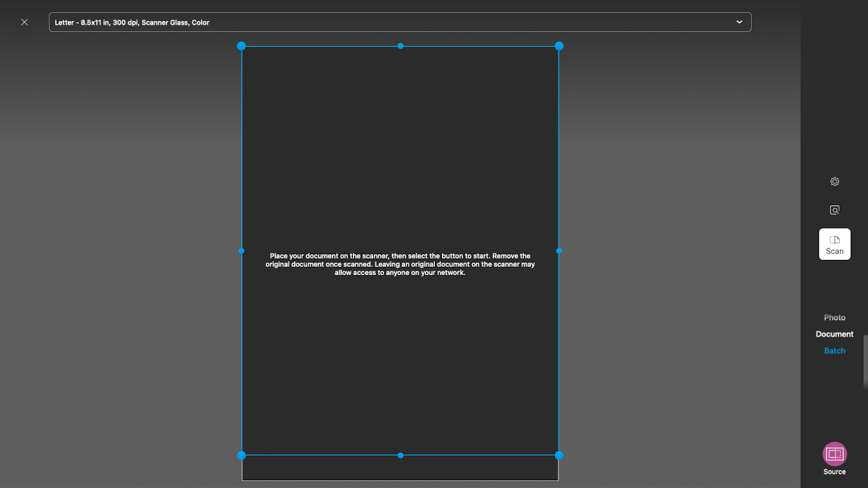
Task: Click the bottom-left crop corner handle
Action: coord(241,456)
